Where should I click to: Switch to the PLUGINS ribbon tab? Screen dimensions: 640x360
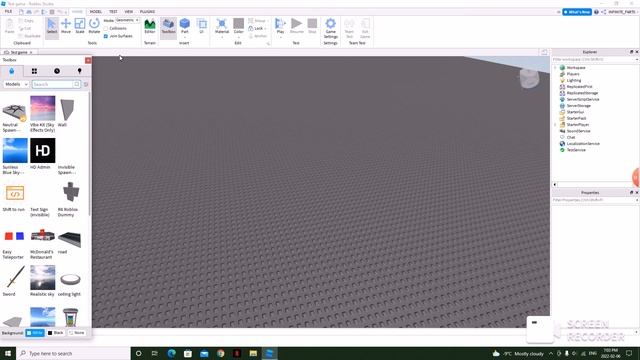point(147,11)
